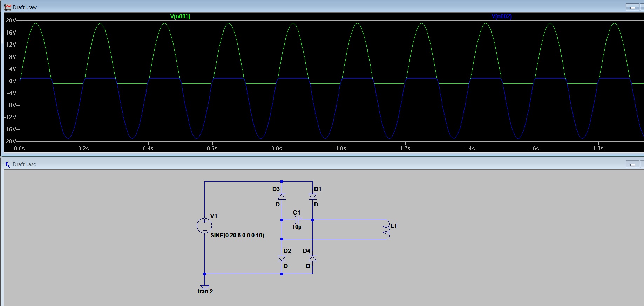Click the Draft1.asc schematic window icon
The height and width of the screenshot is (306, 644).
point(7,164)
